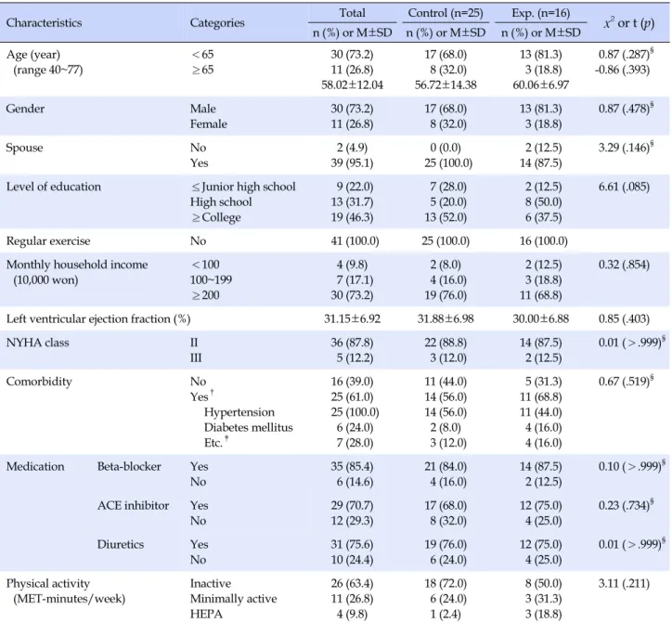Screen dimensions: 672x623
Task: Click the 'Minimally active' category
Action: (x=234, y=599)
